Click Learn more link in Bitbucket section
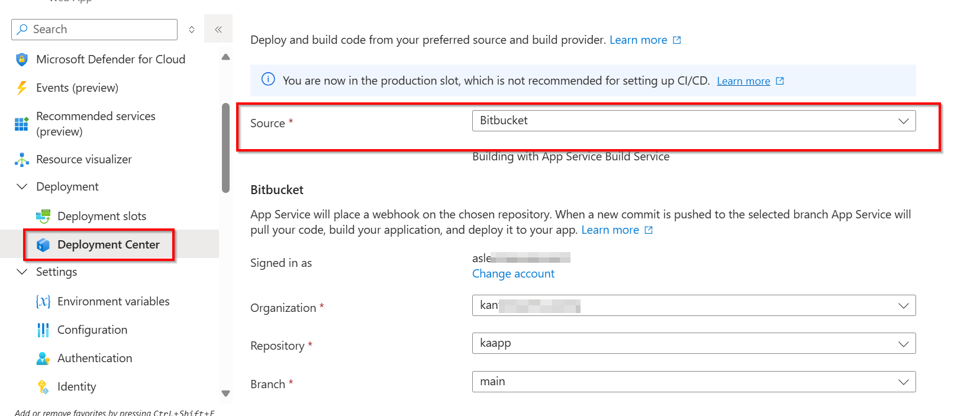Screen dimensions: 980x416 [610, 230]
